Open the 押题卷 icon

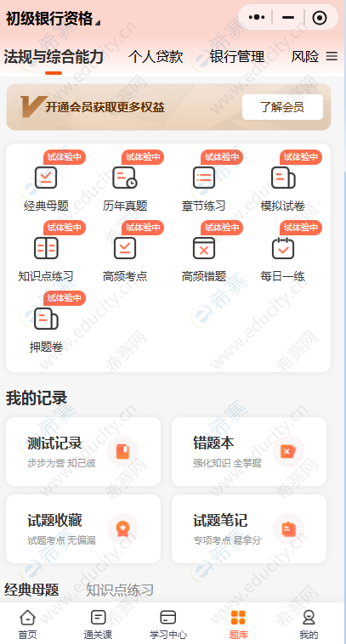tap(46, 319)
